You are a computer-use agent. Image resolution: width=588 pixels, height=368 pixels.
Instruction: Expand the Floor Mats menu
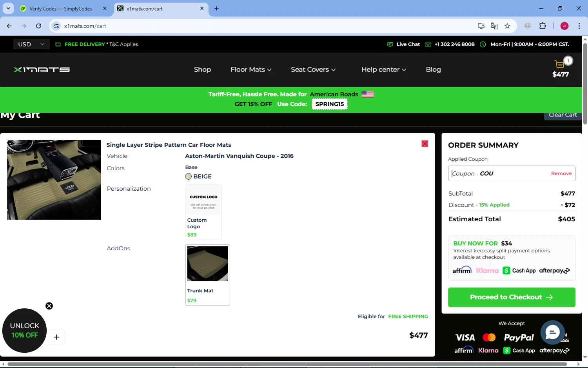251,69
